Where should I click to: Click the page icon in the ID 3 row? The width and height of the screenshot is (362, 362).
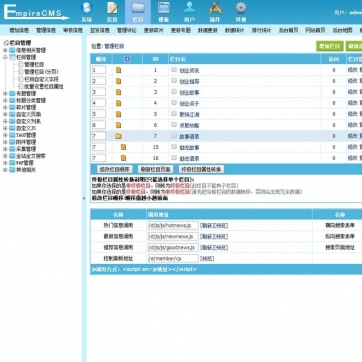118,92
